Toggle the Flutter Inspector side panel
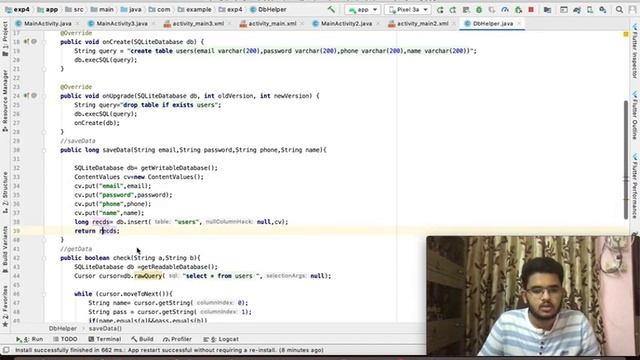The image size is (640, 360). coord(635,51)
